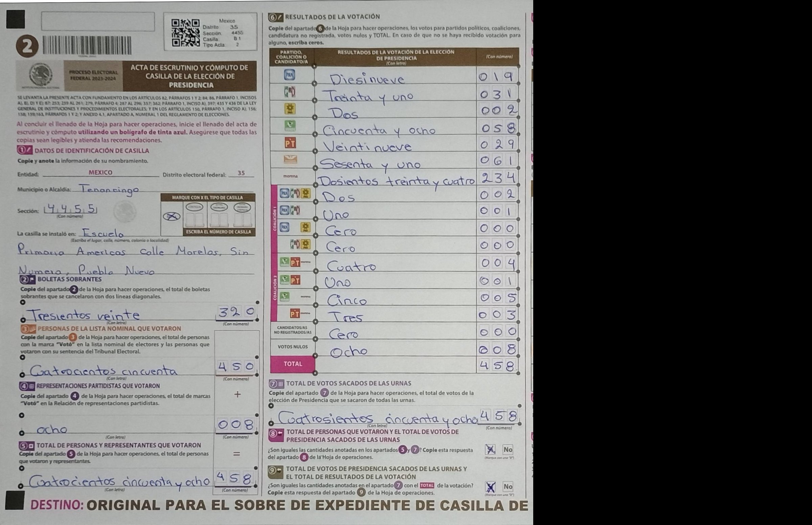This screenshot has height=525, width=812.
Task: Click the black square at the bottom-left corner
Action: (14, 500)
